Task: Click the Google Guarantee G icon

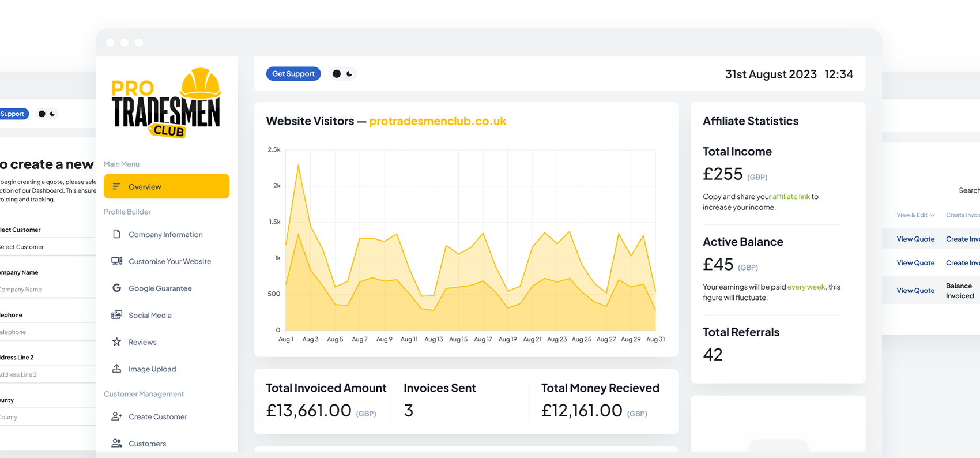Action: pyautogui.click(x=116, y=288)
